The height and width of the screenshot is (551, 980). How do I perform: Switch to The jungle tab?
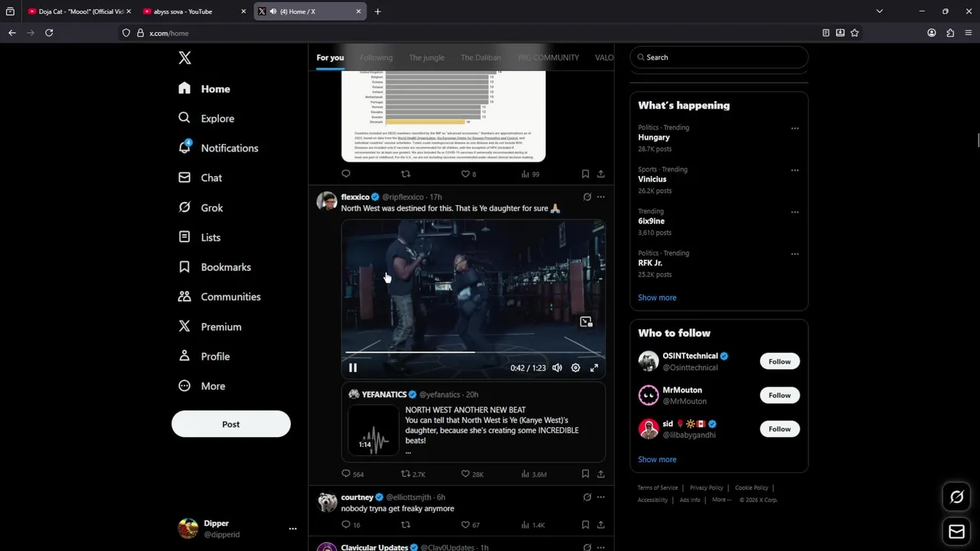tap(426, 57)
